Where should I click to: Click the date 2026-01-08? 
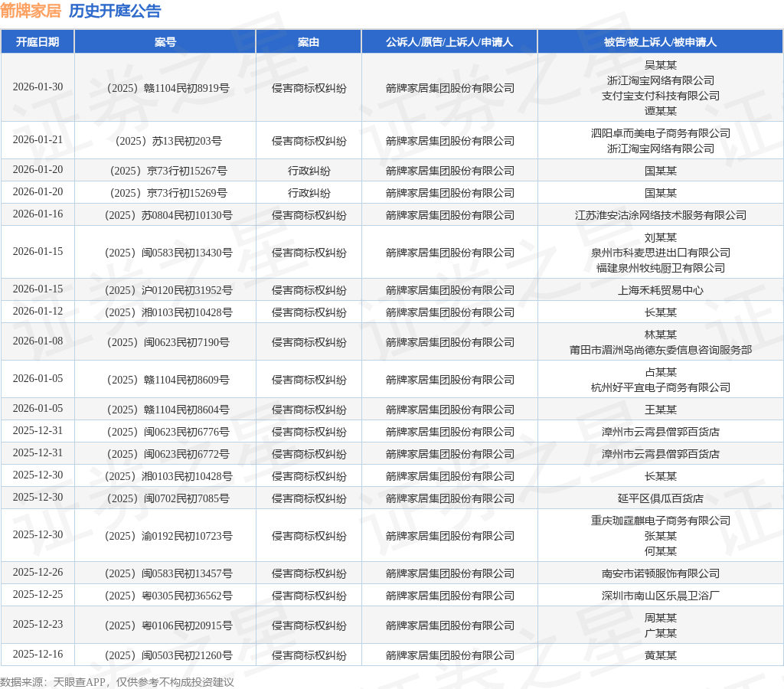click(38, 341)
